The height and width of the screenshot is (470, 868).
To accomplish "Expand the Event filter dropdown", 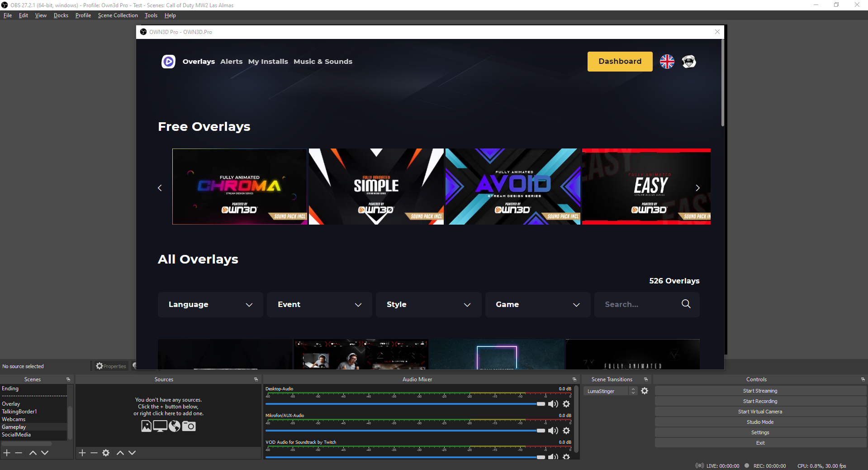I will pos(319,304).
